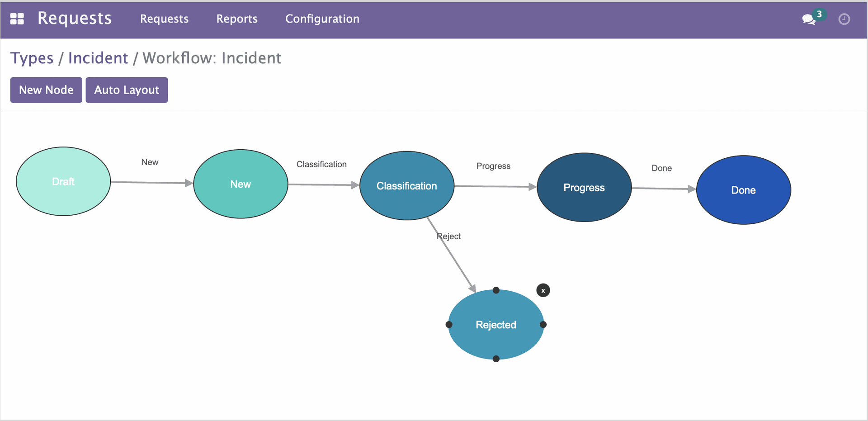Viewport: 868px width, 421px height.
Task: Select the Draft workflow node
Action: [63, 181]
